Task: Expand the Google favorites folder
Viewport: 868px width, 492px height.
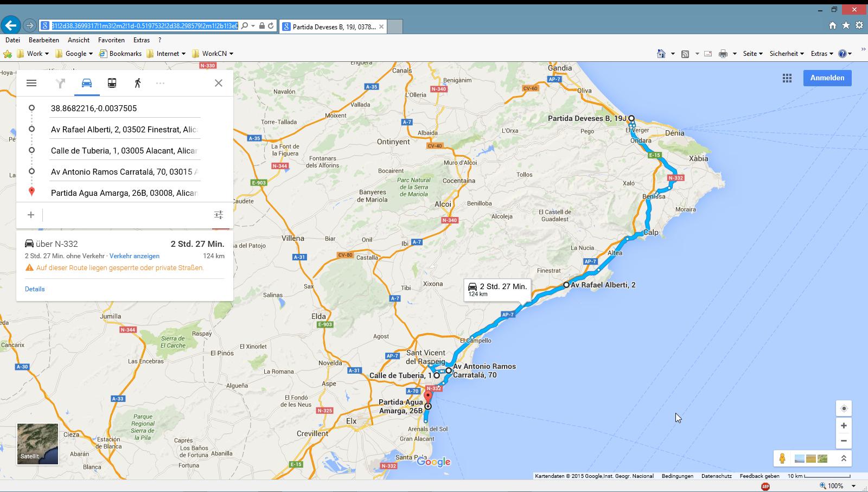Action: coord(74,54)
